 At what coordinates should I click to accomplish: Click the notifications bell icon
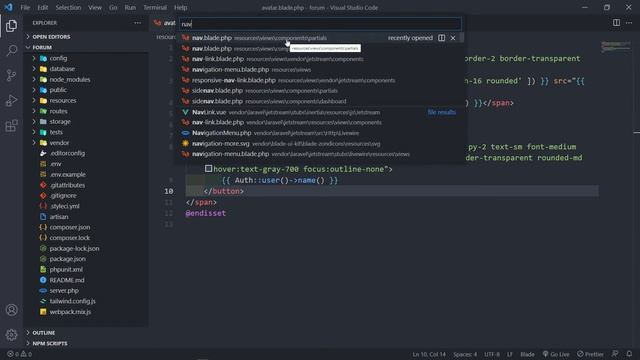coord(629,354)
